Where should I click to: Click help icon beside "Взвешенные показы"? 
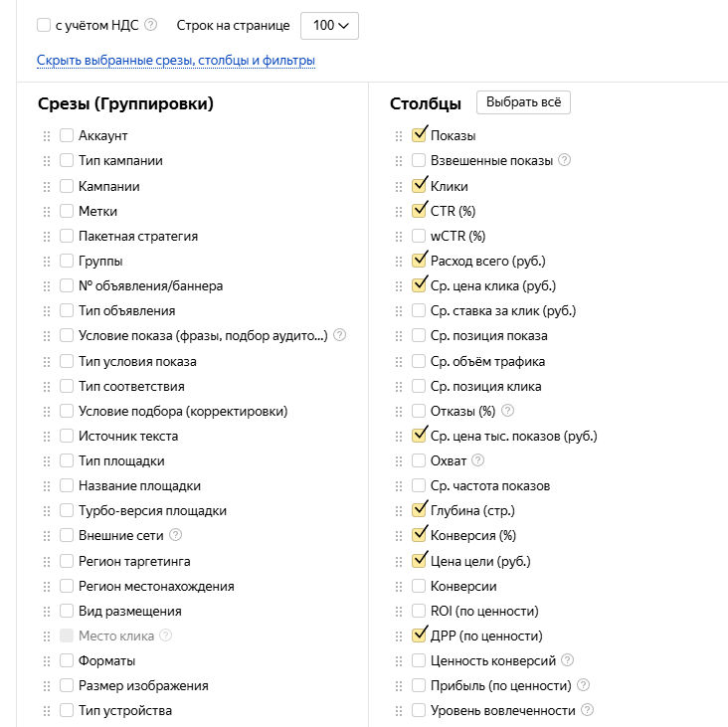[x=565, y=160]
